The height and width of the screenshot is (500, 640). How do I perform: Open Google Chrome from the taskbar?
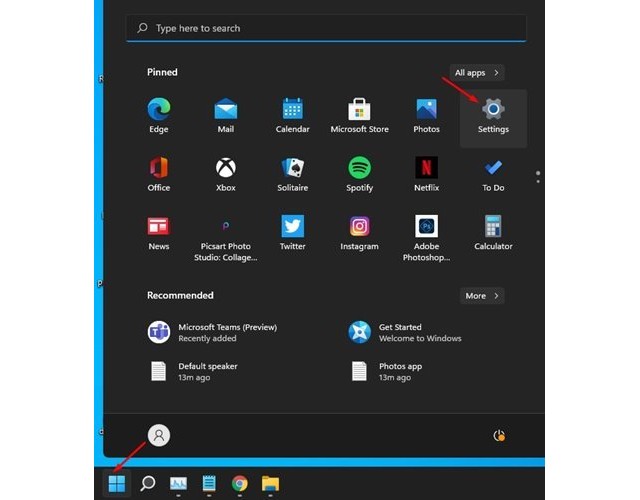[x=240, y=484]
